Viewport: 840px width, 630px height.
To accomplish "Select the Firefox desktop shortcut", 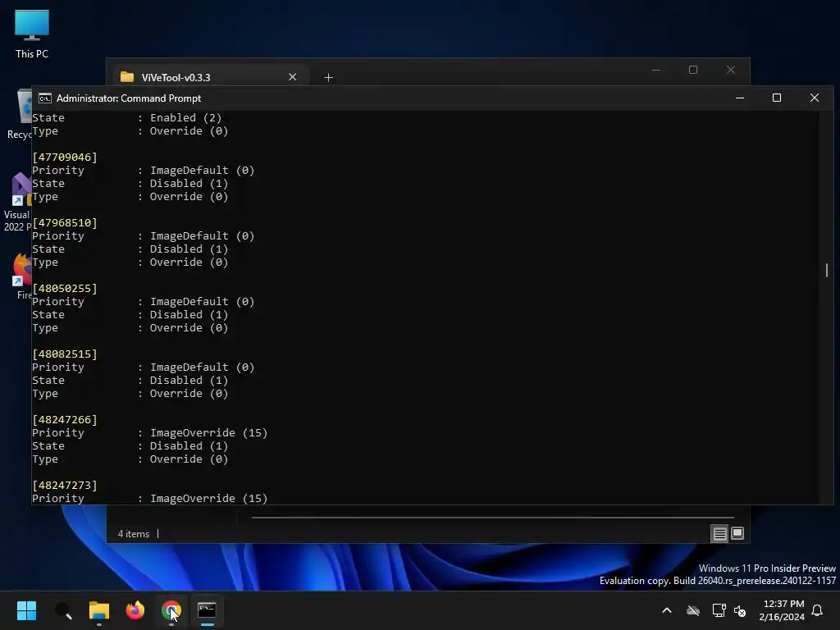I will click(21, 276).
